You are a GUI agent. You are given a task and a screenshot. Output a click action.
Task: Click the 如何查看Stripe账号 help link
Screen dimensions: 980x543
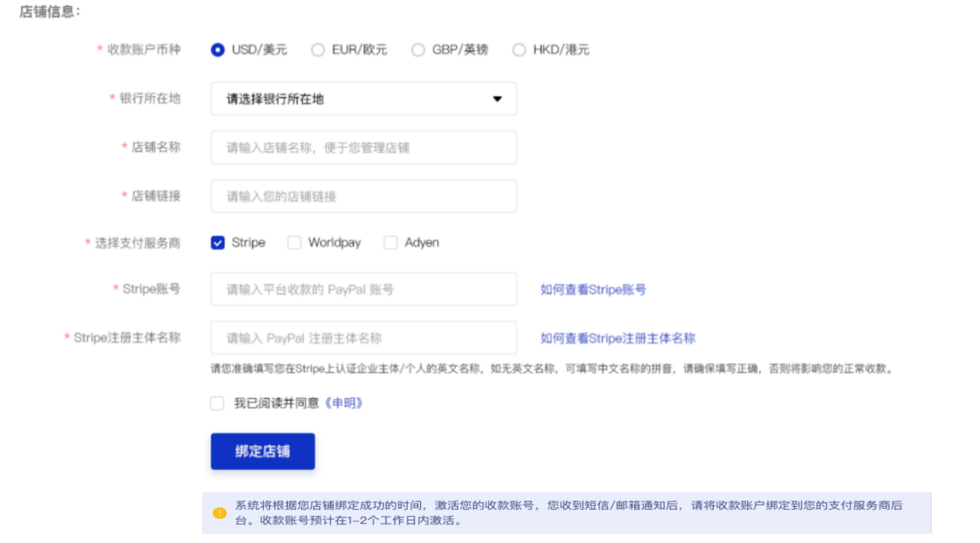tap(592, 289)
